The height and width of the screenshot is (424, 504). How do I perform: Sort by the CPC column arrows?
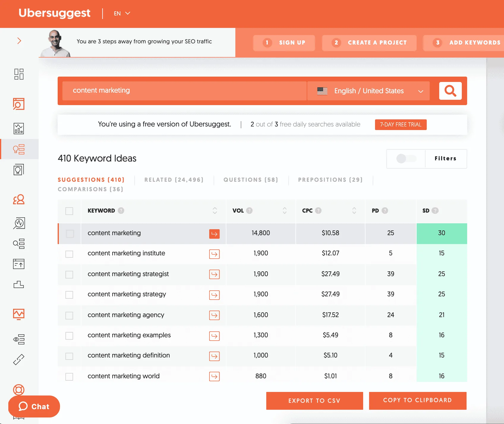[x=354, y=211]
